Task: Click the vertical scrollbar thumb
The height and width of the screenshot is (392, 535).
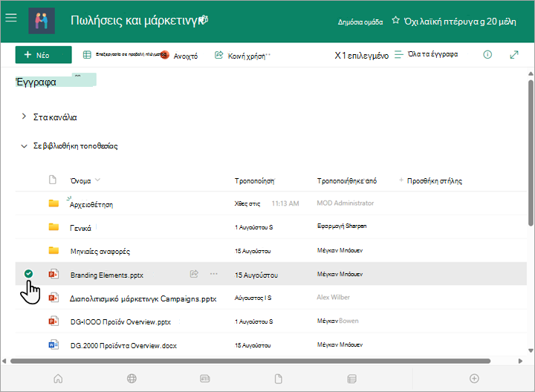Action: pyautogui.click(x=531, y=153)
